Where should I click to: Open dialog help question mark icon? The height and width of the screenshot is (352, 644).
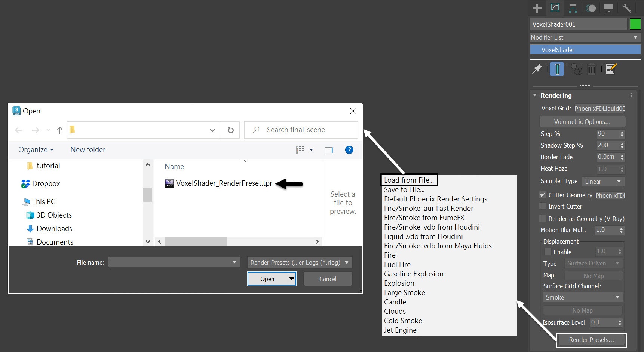[x=349, y=150]
